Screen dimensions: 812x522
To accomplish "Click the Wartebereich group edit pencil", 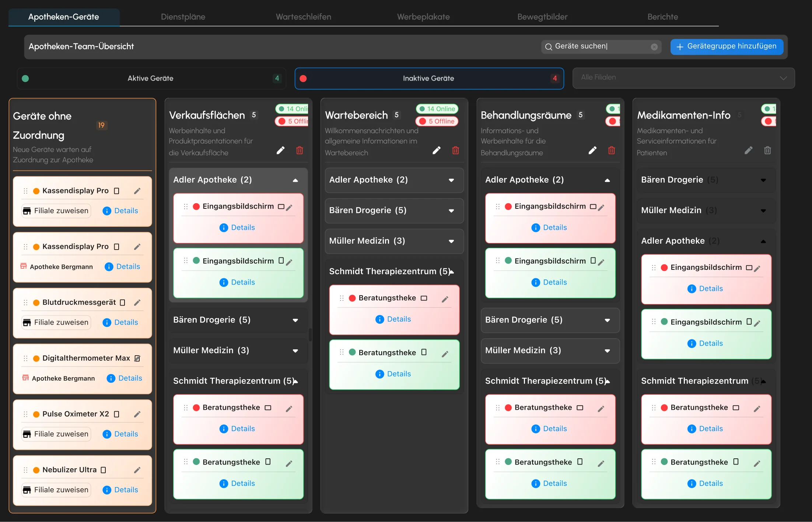I will pyautogui.click(x=437, y=150).
